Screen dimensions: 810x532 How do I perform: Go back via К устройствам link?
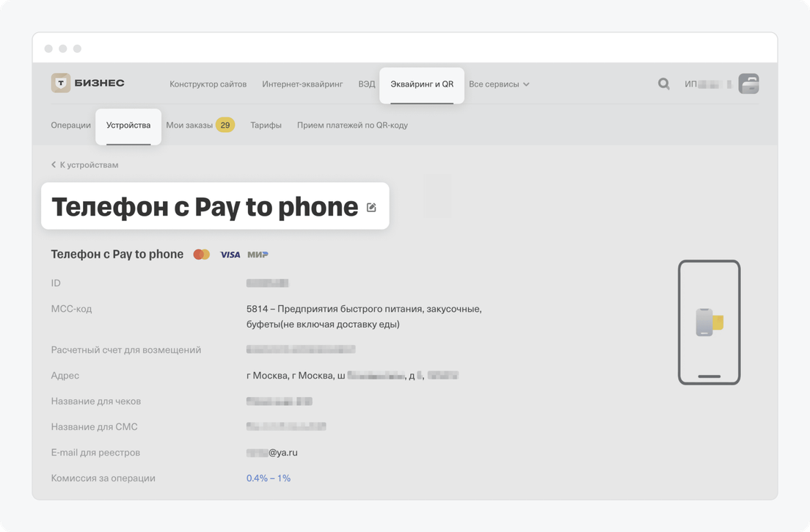click(x=85, y=165)
